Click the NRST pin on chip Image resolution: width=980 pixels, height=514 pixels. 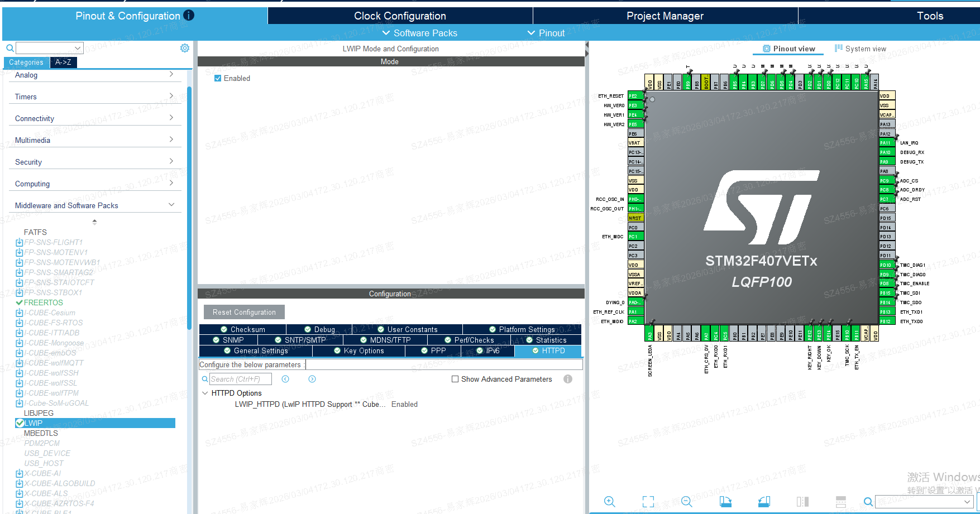tap(635, 218)
